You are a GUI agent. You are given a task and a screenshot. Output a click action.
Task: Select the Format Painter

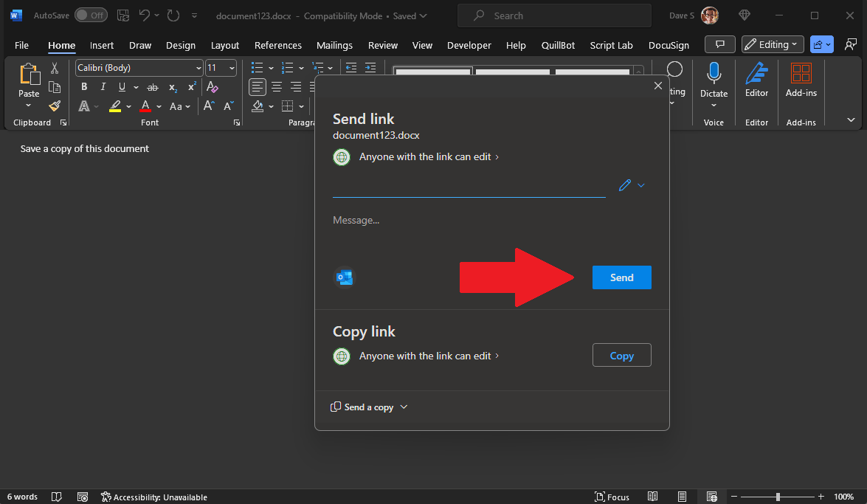pos(54,106)
